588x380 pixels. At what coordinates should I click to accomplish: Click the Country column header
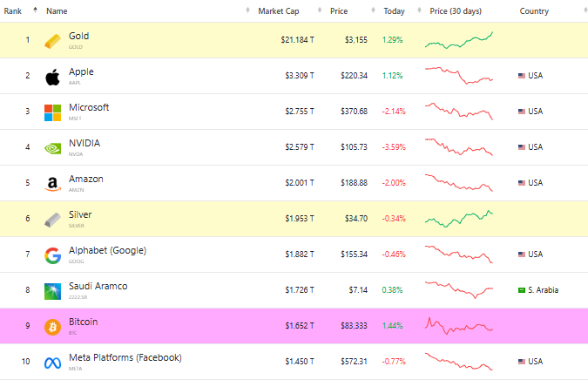534,11
